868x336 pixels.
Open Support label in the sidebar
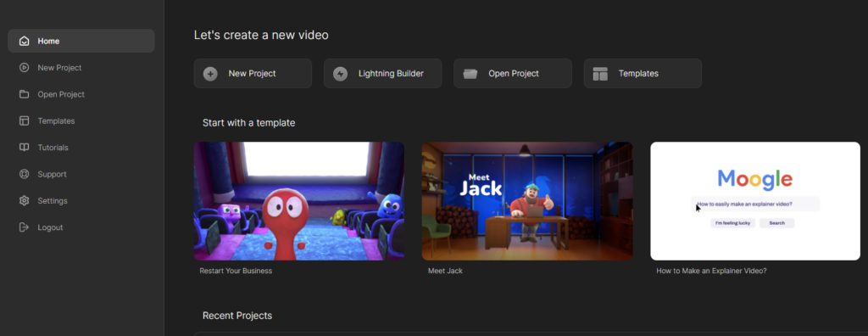(x=52, y=174)
